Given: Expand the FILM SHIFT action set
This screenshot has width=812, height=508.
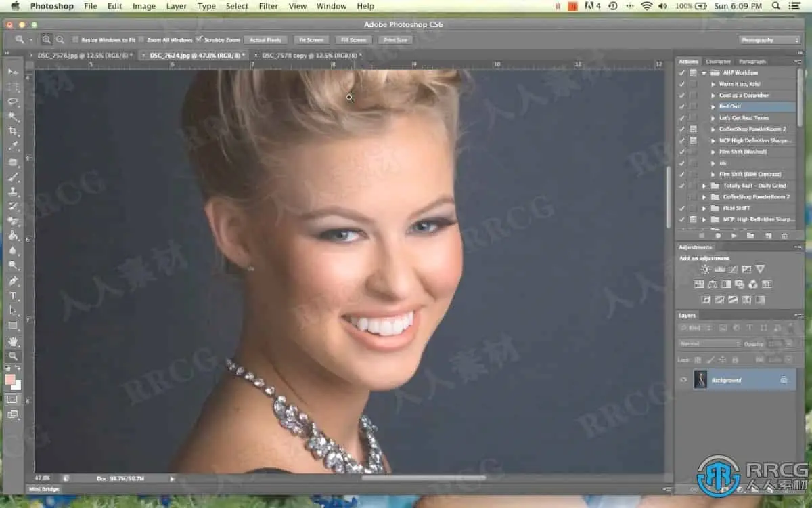Looking at the screenshot, I should [704, 208].
